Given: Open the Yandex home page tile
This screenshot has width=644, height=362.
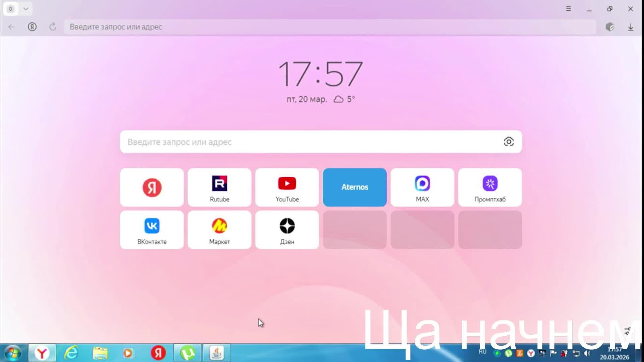Looking at the screenshot, I should (152, 187).
